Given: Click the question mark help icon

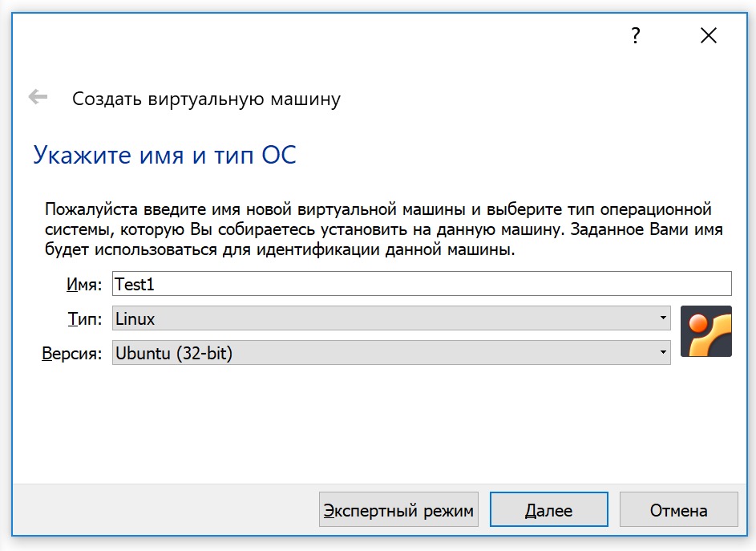Looking at the screenshot, I should click(636, 36).
